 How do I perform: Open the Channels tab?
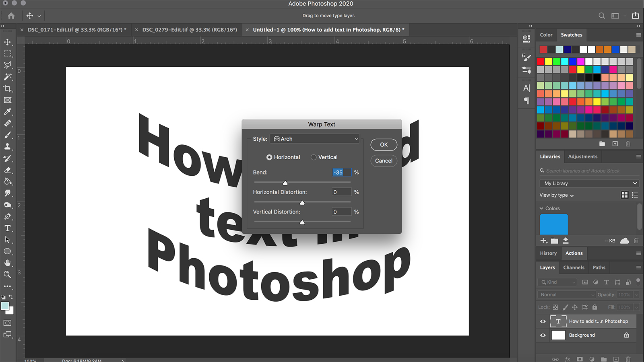tap(574, 267)
